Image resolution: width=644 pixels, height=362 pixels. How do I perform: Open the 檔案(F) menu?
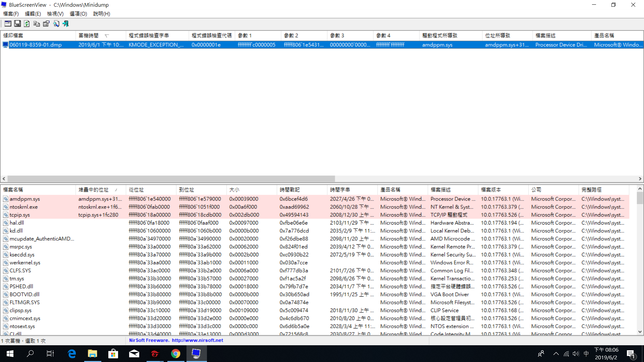tap(11, 14)
